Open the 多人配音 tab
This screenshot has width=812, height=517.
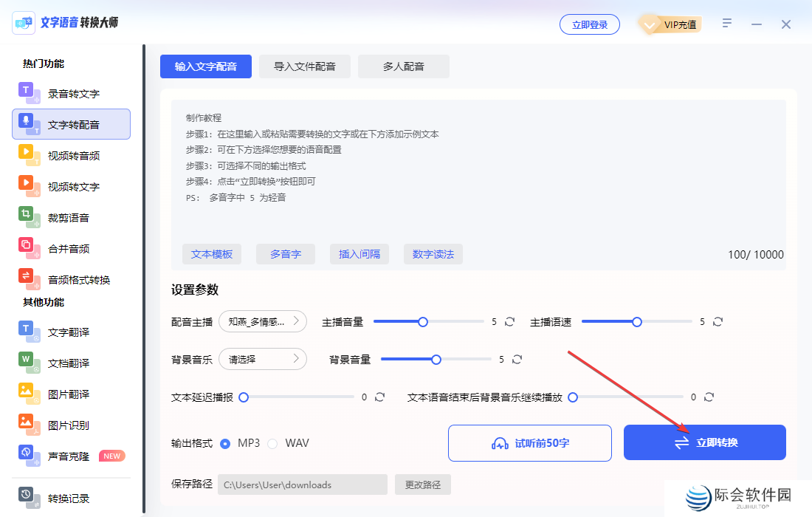tap(403, 66)
